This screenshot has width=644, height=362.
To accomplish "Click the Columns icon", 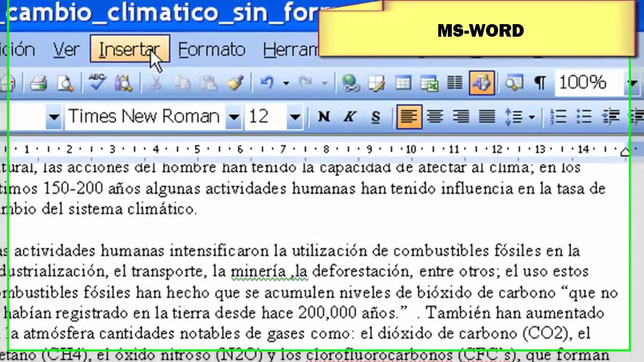I will click(x=454, y=82).
